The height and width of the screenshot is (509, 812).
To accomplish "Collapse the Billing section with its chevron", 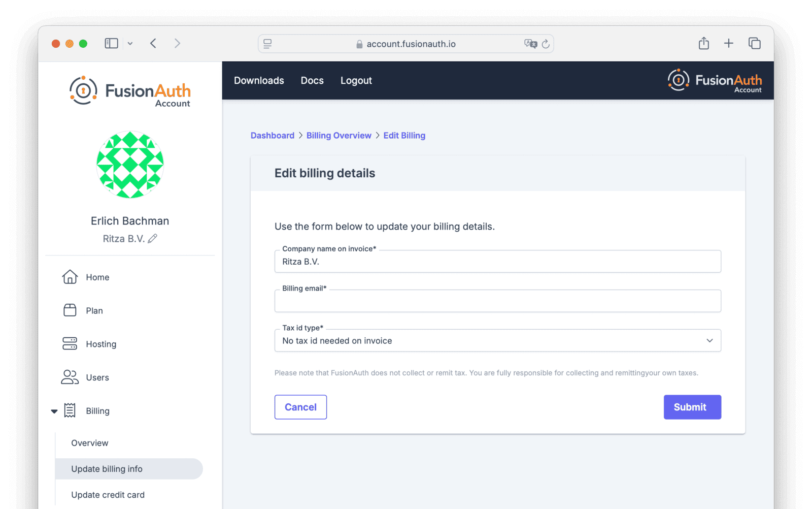I will 54,410.
